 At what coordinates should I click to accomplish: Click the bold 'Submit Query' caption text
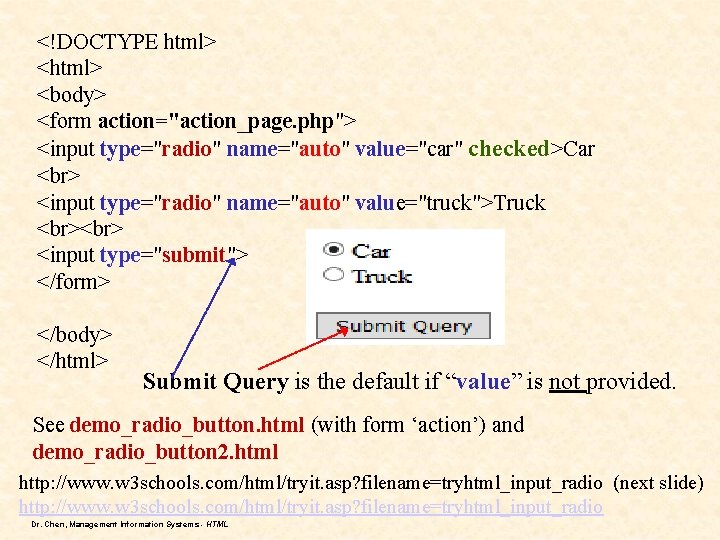click(216, 382)
